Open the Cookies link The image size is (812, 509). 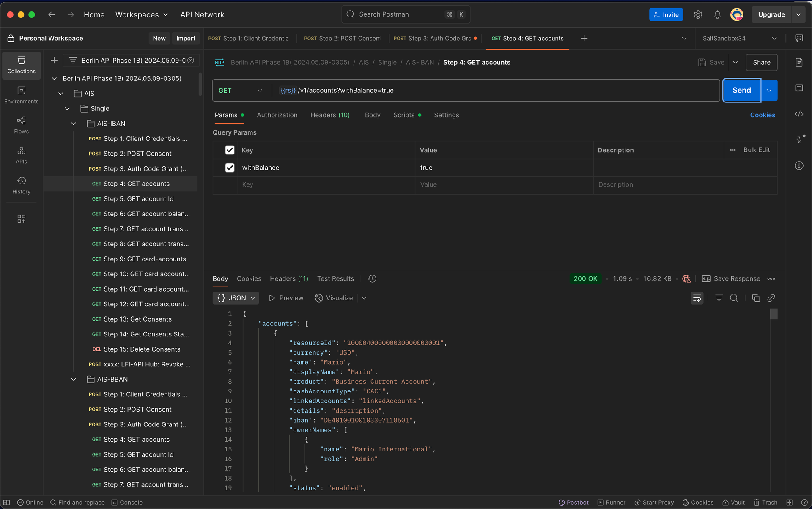click(x=763, y=115)
